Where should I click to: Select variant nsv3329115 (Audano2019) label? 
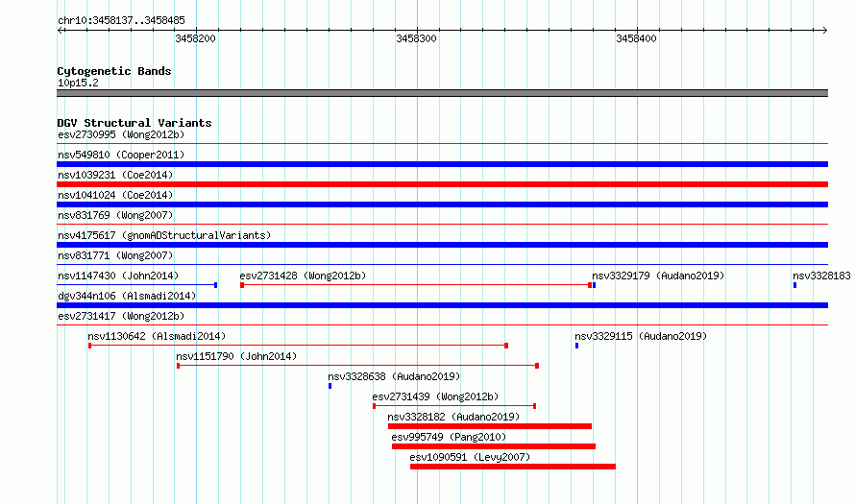pos(641,336)
